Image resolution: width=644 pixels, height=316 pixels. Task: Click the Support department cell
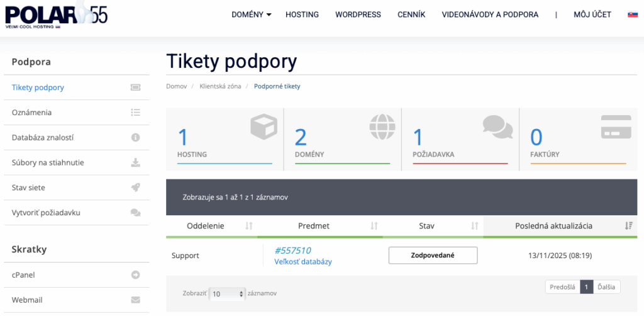tap(186, 256)
